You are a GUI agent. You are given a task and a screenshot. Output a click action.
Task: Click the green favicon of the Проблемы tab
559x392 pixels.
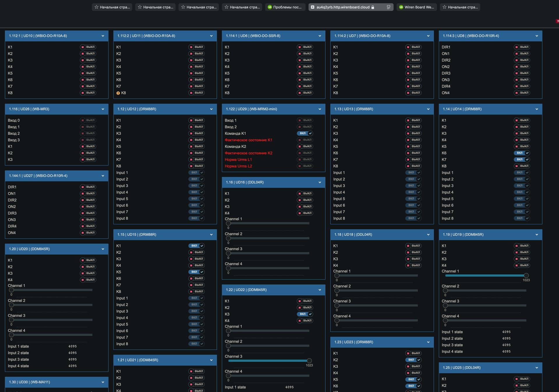(270, 7)
